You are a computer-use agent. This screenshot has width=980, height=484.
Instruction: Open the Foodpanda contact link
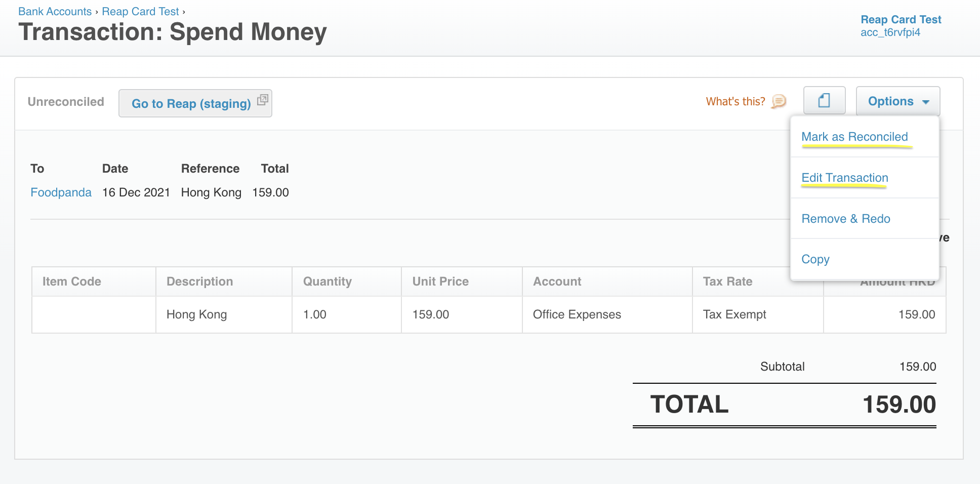[x=61, y=192]
